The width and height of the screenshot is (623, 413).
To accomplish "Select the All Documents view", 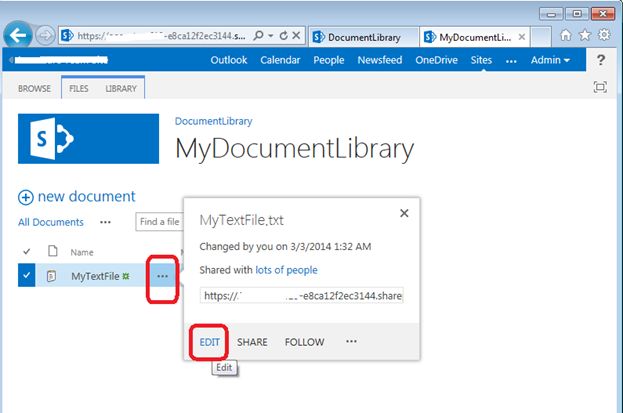I will [51, 222].
